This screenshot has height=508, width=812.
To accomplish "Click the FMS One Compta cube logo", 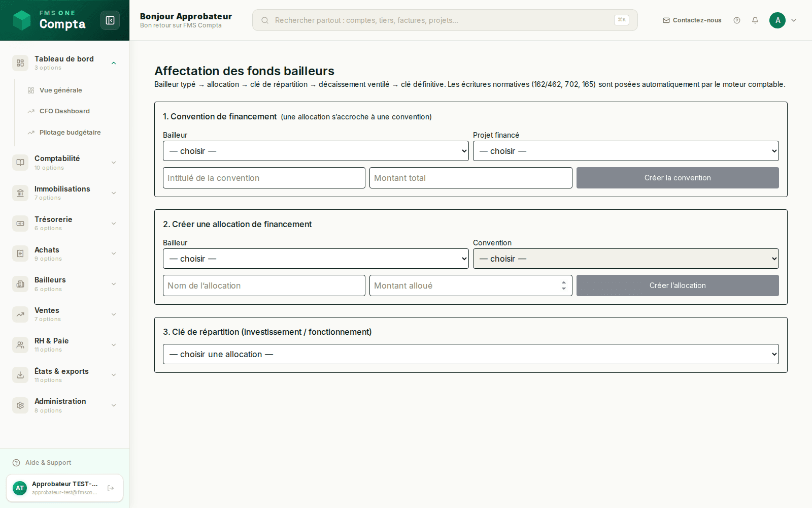I will [22, 20].
